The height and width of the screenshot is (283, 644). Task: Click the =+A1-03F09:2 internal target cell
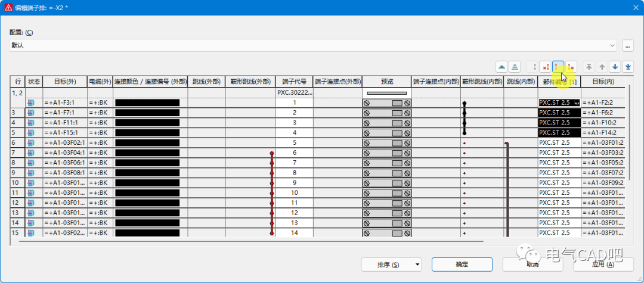(603, 183)
